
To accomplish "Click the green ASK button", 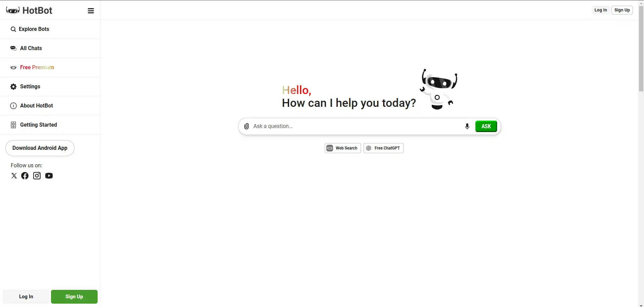I will pos(486,126).
